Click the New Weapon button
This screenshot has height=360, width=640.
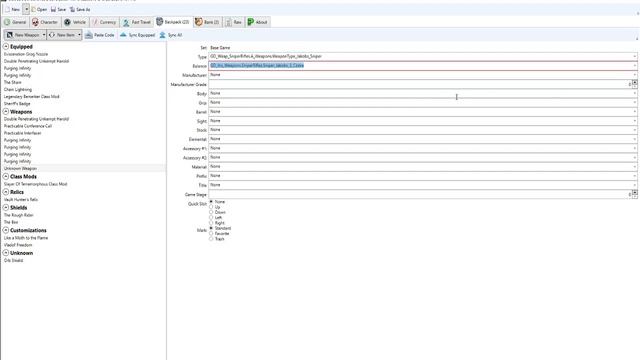23,35
